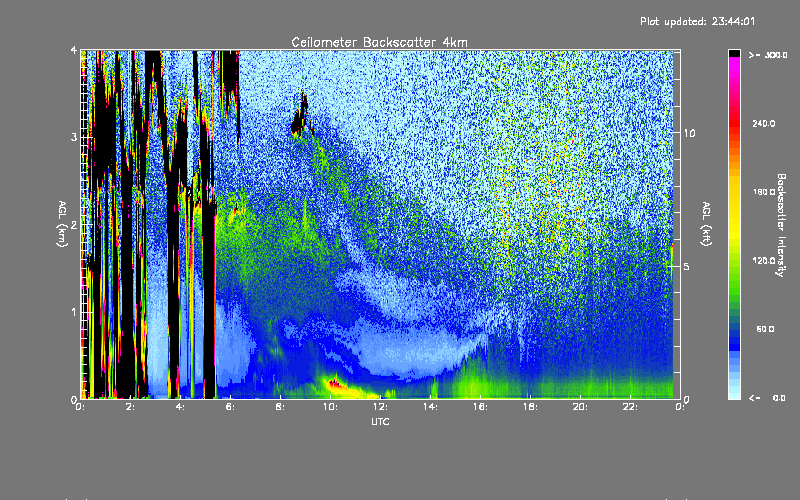Click the '>= 300.0' colorbar label
The height and width of the screenshot is (500, 800).
click(768, 55)
